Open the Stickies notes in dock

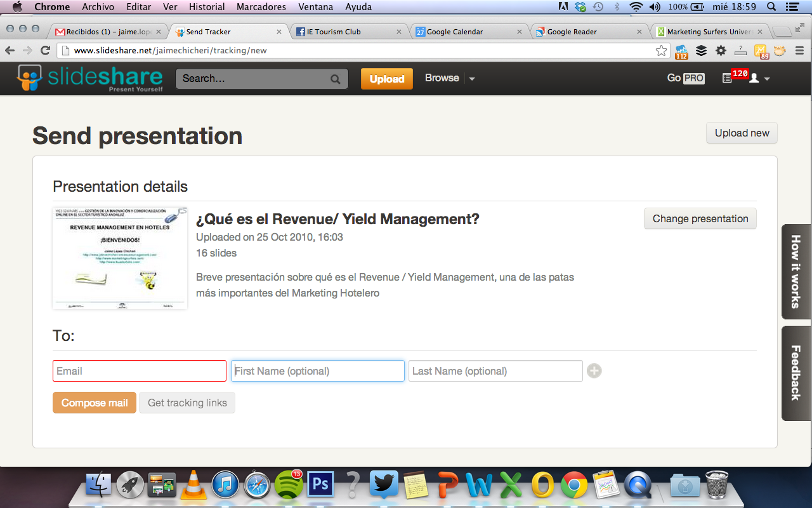click(416, 486)
